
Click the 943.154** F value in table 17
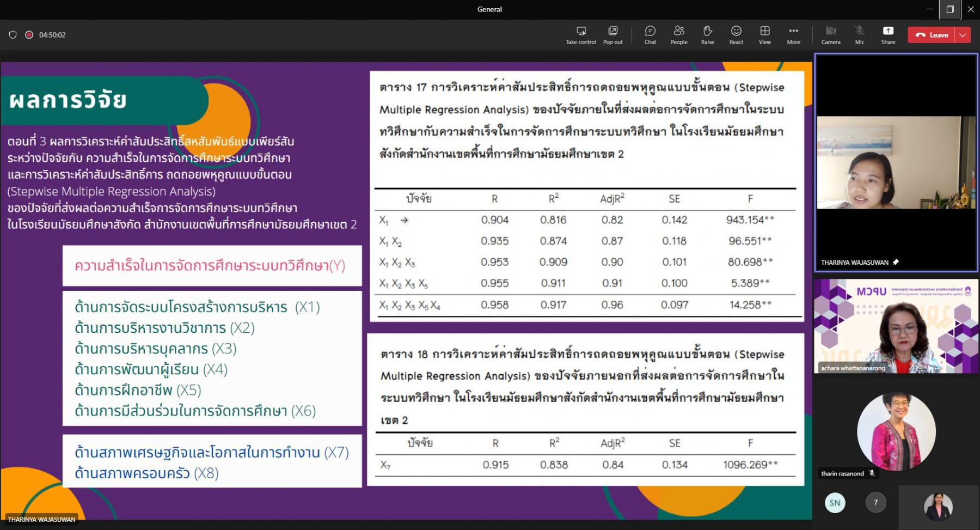750,220
